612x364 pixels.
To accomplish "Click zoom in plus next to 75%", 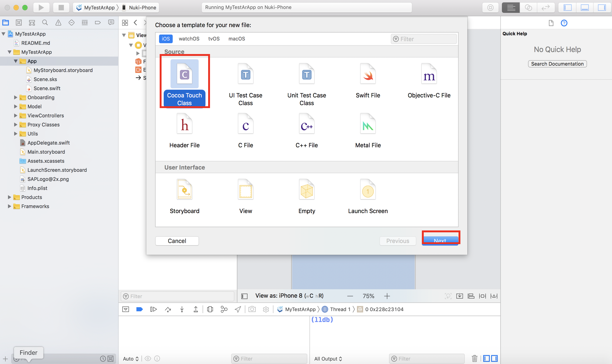I will tap(387, 296).
